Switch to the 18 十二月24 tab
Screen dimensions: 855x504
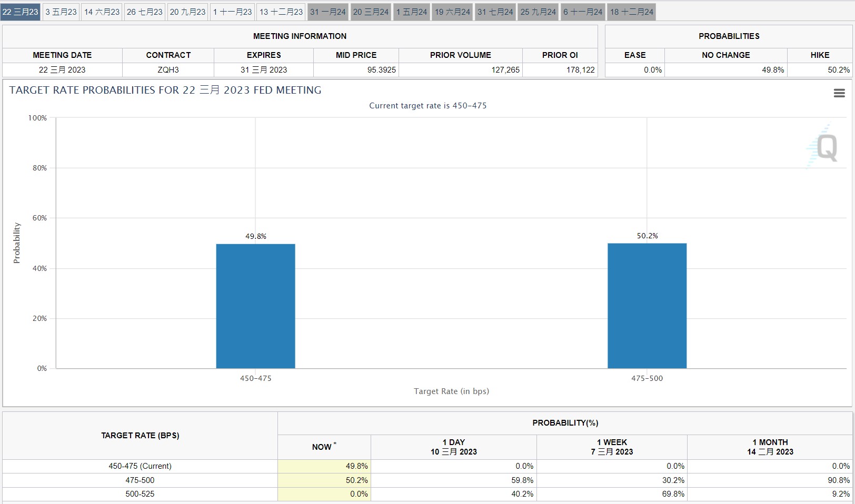631,12
